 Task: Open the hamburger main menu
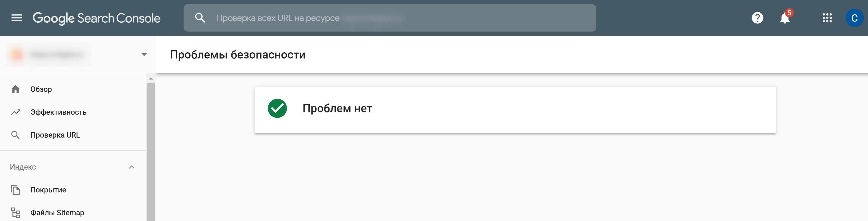(16, 18)
